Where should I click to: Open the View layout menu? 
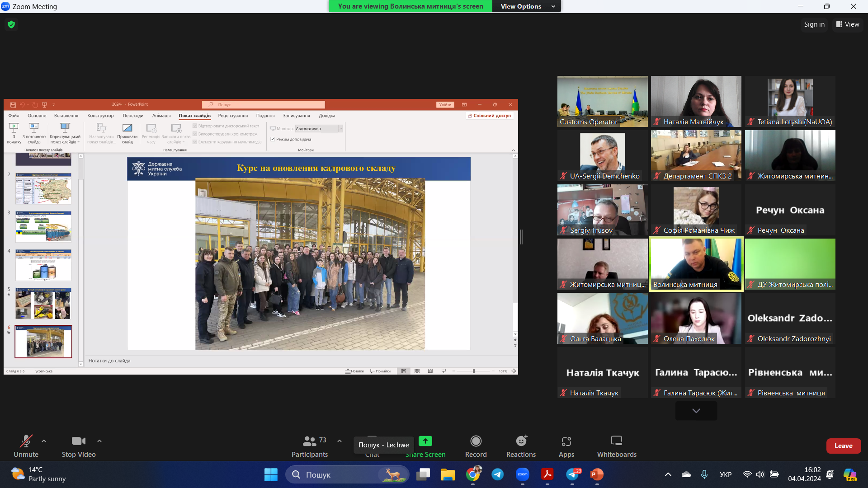pos(847,24)
